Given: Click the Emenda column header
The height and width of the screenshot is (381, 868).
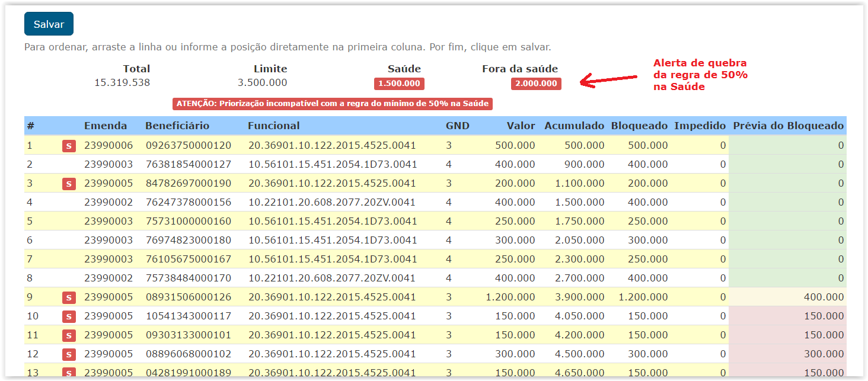Looking at the screenshot, I should pyautogui.click(x=106, y=126).
